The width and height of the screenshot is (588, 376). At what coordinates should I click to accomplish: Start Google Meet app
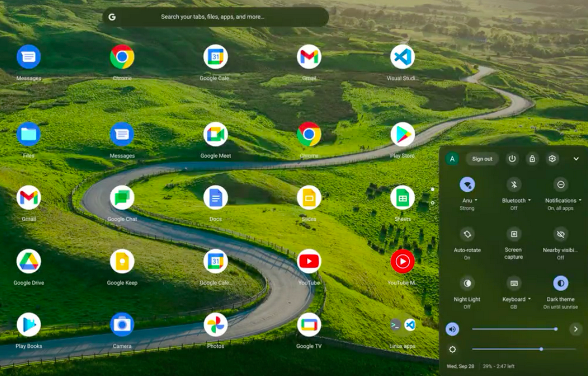click(215, 135)
